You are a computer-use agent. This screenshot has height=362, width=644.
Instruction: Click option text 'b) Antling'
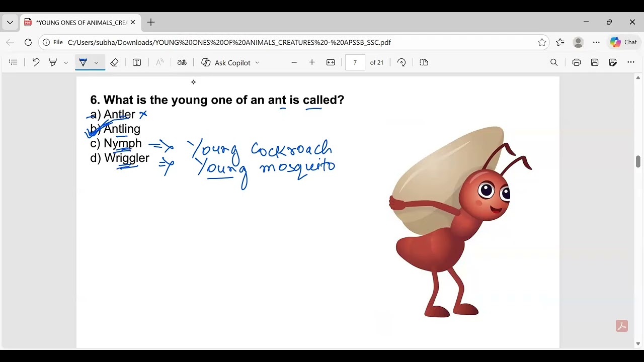pos(115,129)
